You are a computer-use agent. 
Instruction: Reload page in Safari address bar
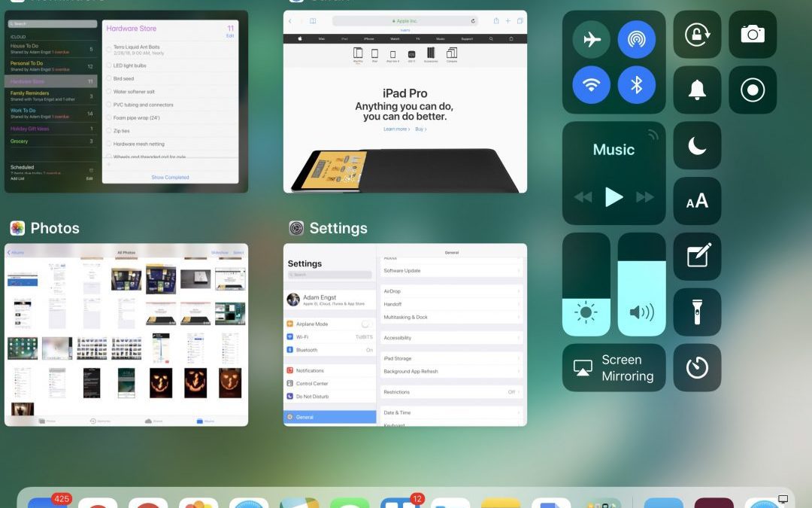point(473,21)
